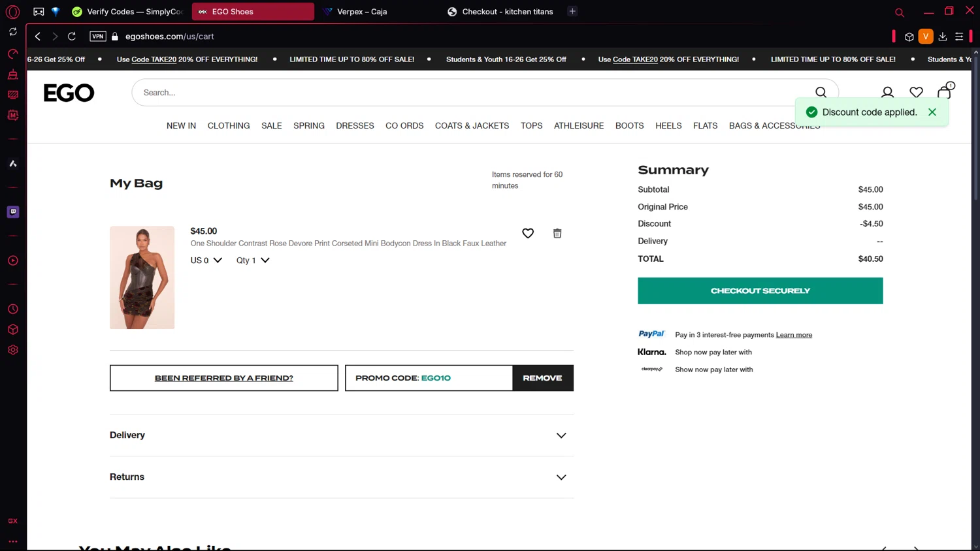Click the browser Back arrow
The image size is (980, 551).
click(x=38, y=37)
